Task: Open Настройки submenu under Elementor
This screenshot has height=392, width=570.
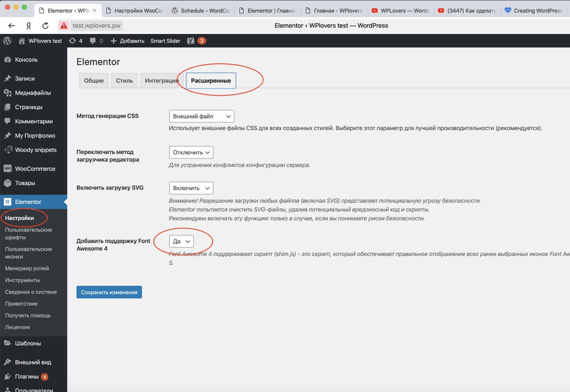Action: pyautogui.click(x=20, y=218)
